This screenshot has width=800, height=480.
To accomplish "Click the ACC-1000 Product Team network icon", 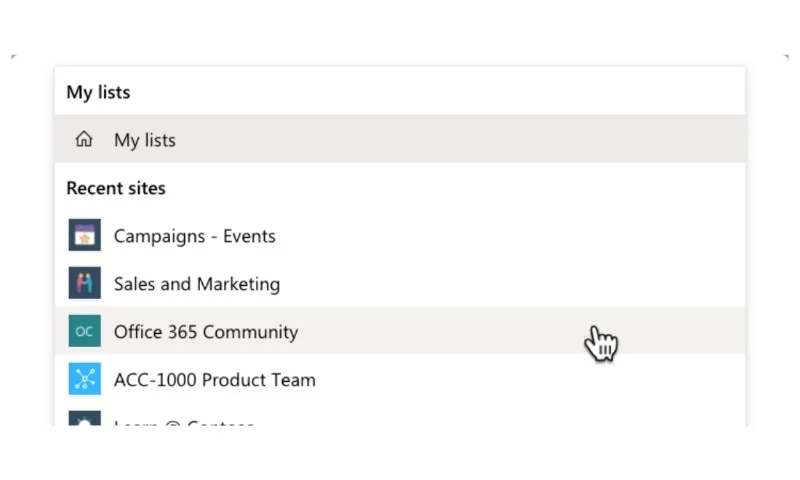I will click(x=85, y=378).
